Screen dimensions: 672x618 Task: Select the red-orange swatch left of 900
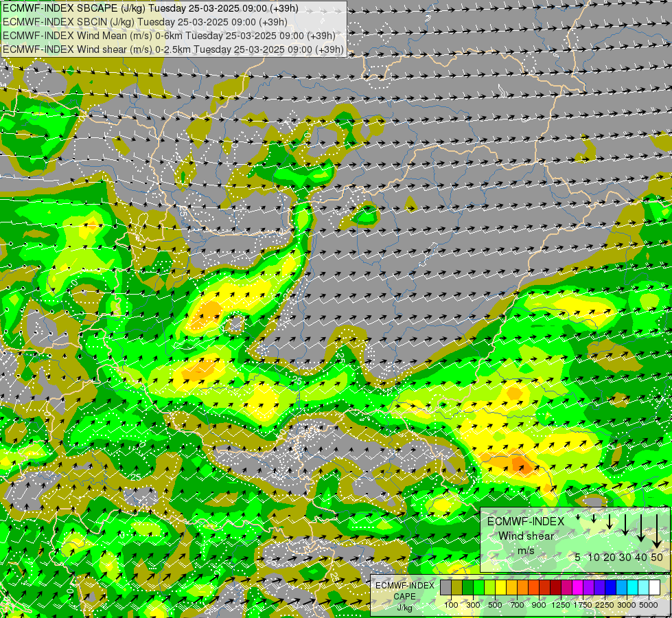533,588
